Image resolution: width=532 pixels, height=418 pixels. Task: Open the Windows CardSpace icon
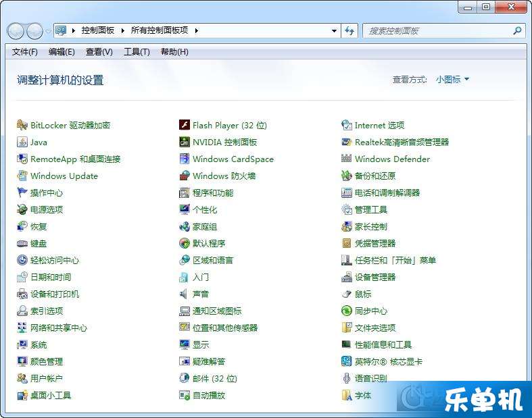click(x=185, y=159)
